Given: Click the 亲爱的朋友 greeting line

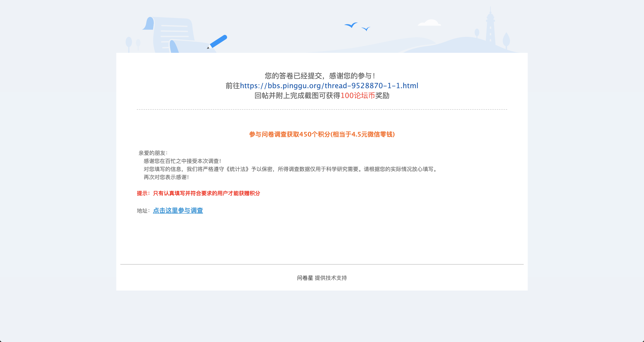Looking at the screenshot, I should click(x=153, y=153).
